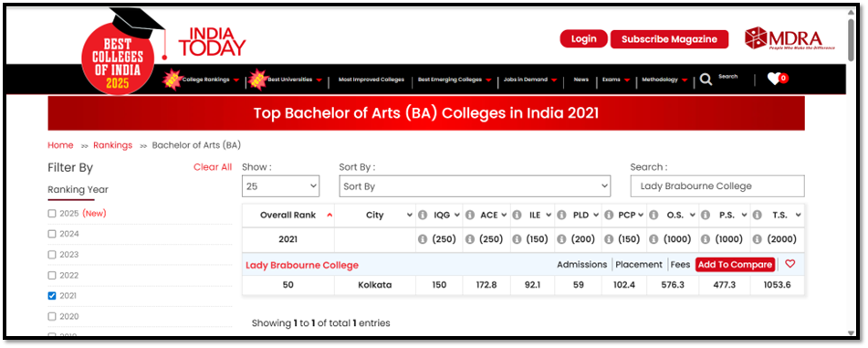Open Best Emerging Colleges menu
This screenshot has height=348, width=868.
click(455, 79)
